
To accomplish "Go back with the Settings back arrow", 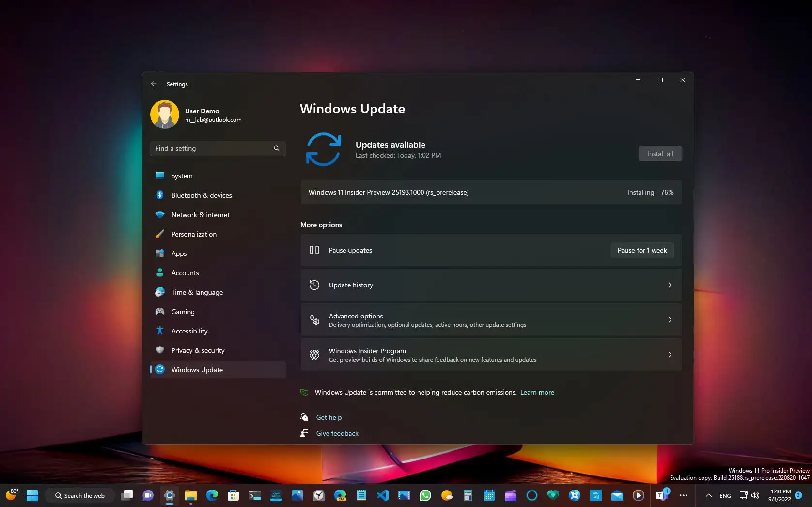I will click(x=154, y=84).
